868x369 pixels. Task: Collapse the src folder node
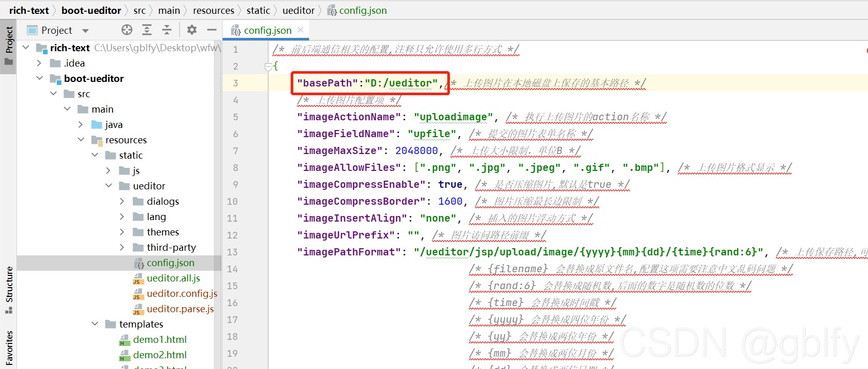[x=53, y=94]
